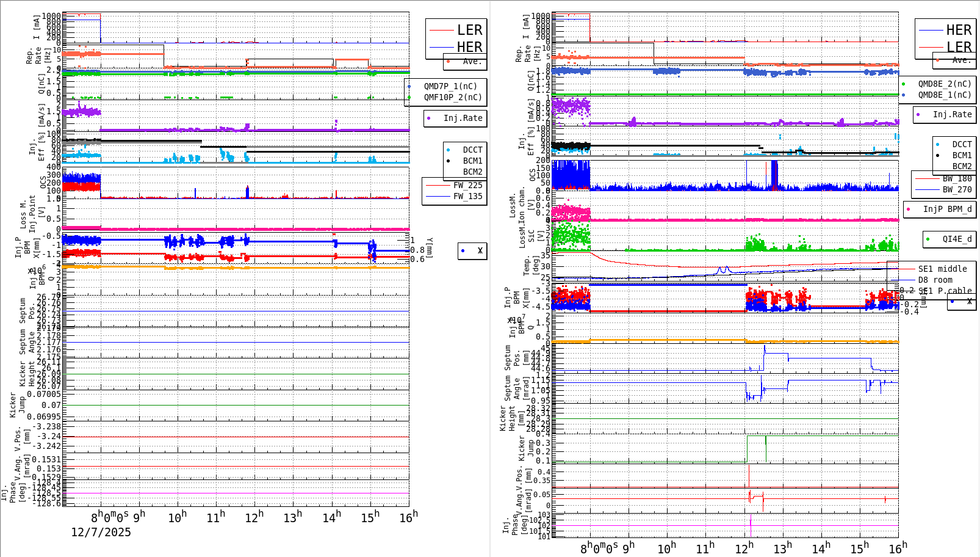The image size is (980, 557).
Task: Click the Kicker Height axis label in left plot
Action: coord(27,373)
